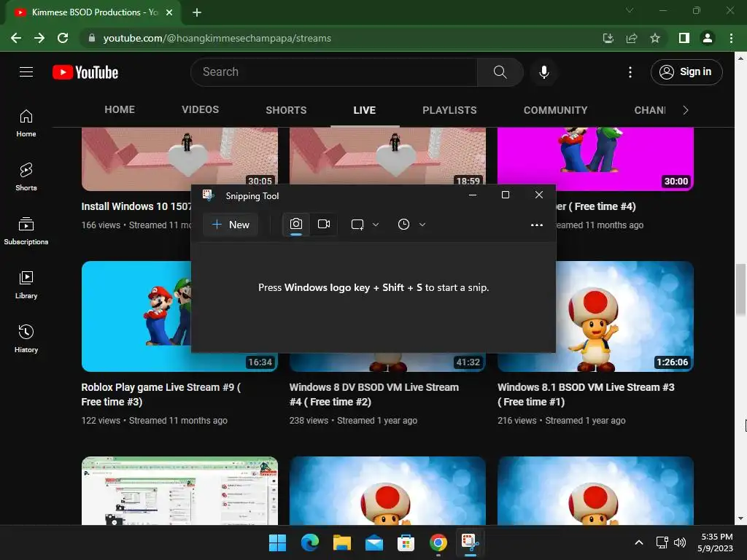This screenshot has width=747, height=560.
Task: Switch to the VIDEOS channel tab
Action: pos(200,110)
